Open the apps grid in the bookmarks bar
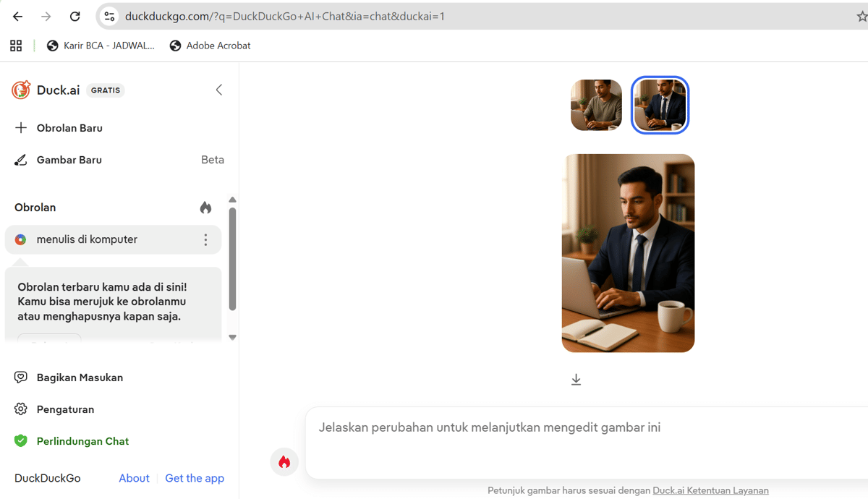The width and height of the screenshot is (868, 499). [16, 45]
